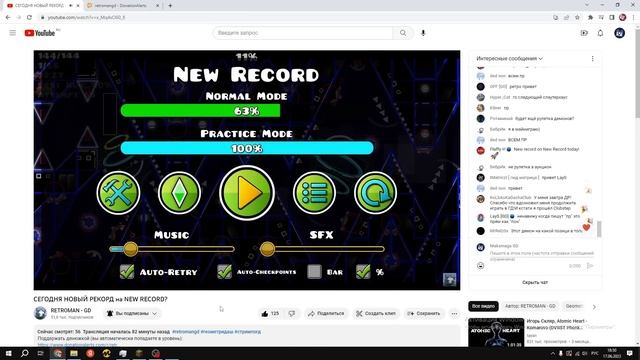Go to the YouTube home logo
The height and width of the screenshot is (360, 640).
pos(40,33)
